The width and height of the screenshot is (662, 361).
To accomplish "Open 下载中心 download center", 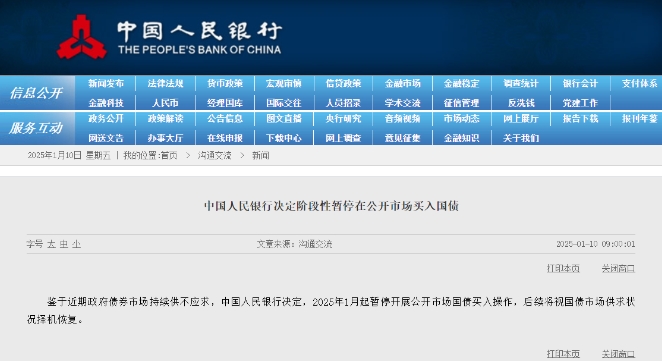I will pos(284,138).
